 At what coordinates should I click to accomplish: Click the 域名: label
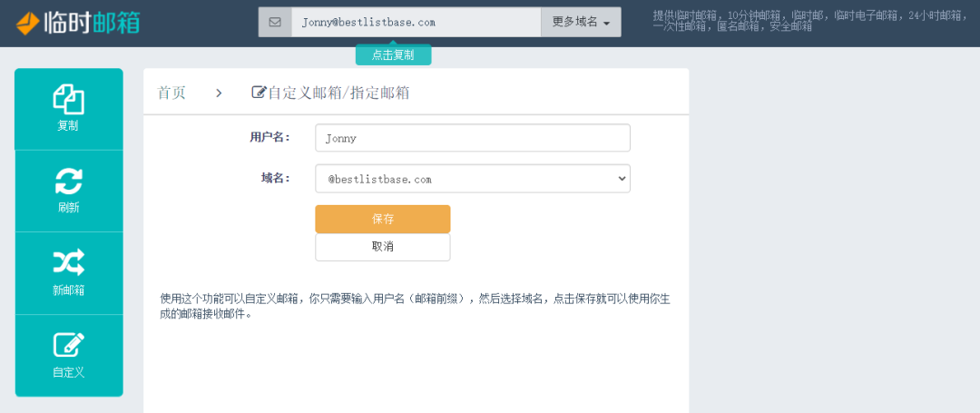(x=276, y=178)
